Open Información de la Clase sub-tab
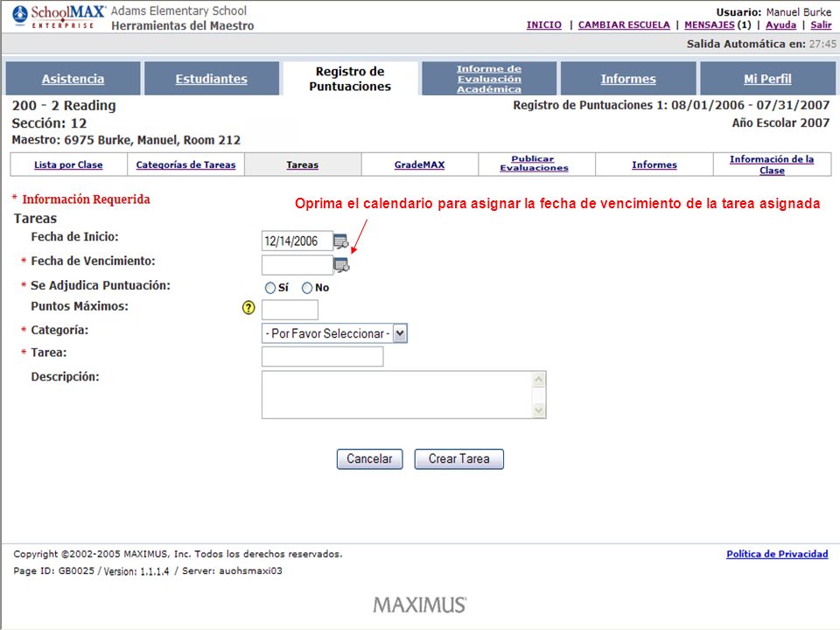Screen dimensions: 840x630 coord(772,164)
